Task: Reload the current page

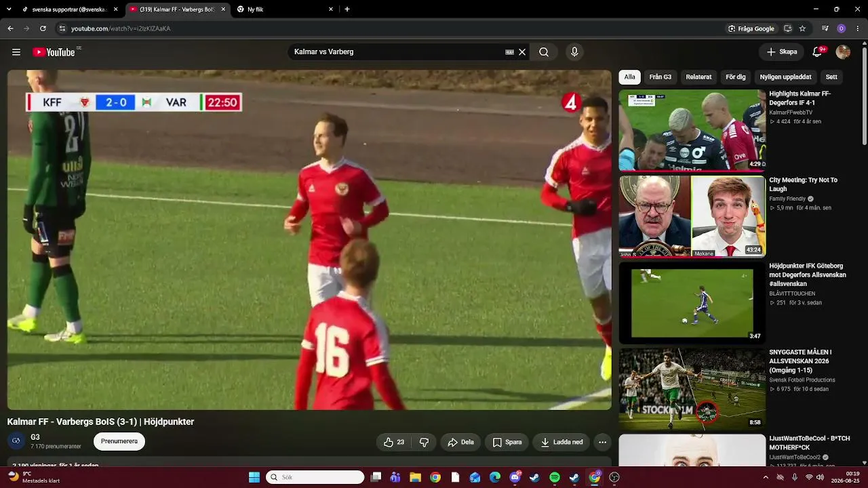Action: [x=43, y=28]
